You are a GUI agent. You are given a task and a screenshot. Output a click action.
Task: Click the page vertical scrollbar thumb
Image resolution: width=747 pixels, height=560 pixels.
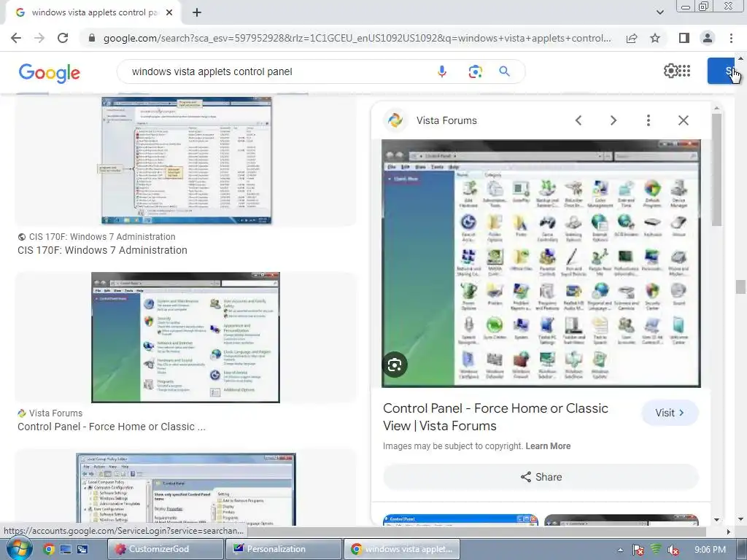coord(740,287)
